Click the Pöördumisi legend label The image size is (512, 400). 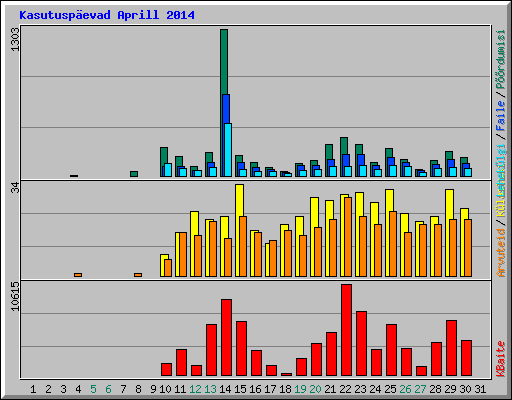[501, 59]
